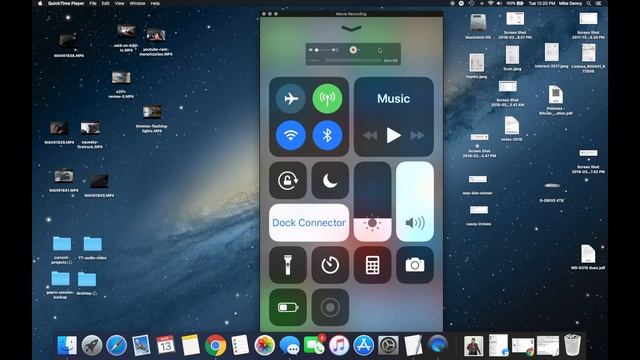Image resolution: width=640 pixels, height=360 pixels.
Task: Toggle Low Power Mode battery button
Action: point(288,307)
